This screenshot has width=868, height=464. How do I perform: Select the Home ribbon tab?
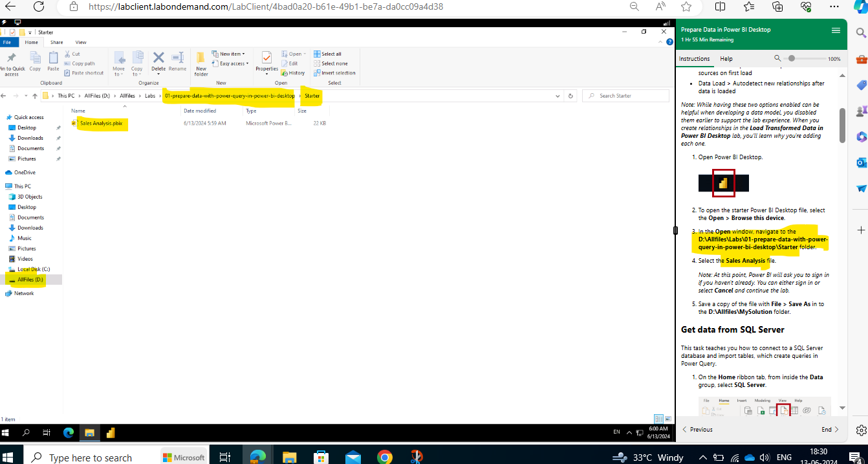(x=31, y=42)
